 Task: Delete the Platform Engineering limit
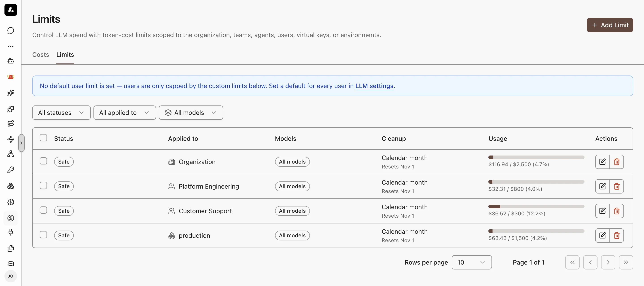point(616,186)
